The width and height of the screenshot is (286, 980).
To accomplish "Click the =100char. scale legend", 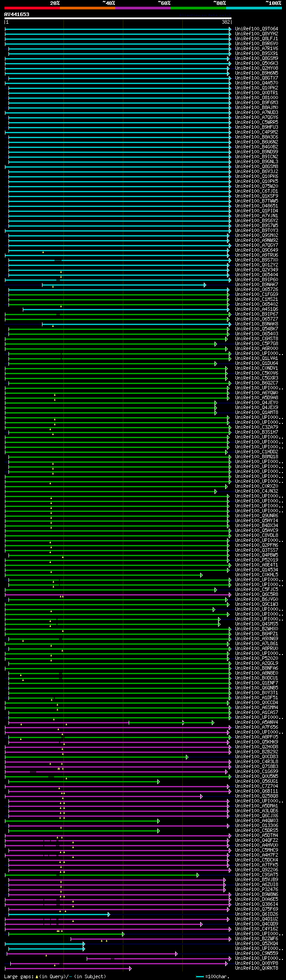I will 212,977.
